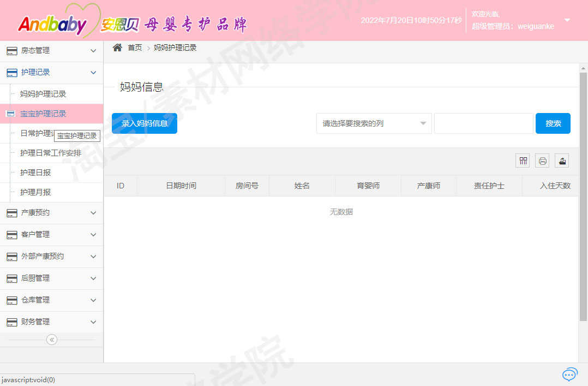Open 护理日报 menu item
Viewport: 588px width, 386px height.
point(35,173)
